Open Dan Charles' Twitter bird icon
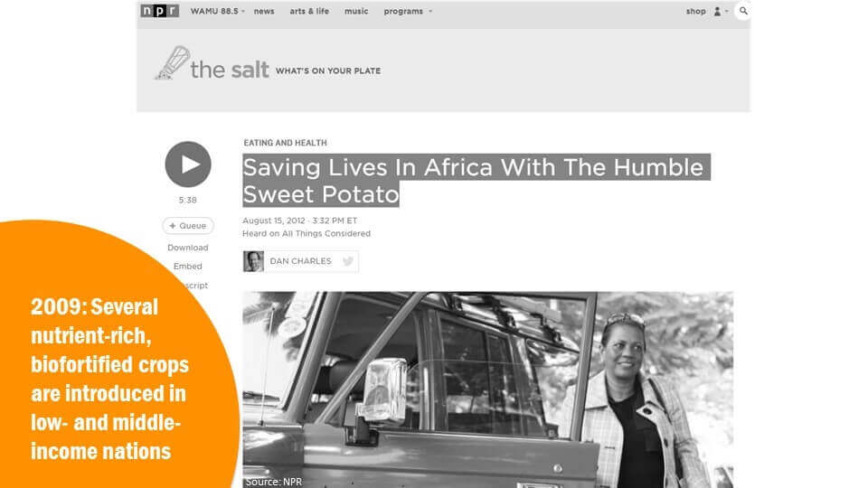Viewport: 868px width, 488px height. point(347,261)
